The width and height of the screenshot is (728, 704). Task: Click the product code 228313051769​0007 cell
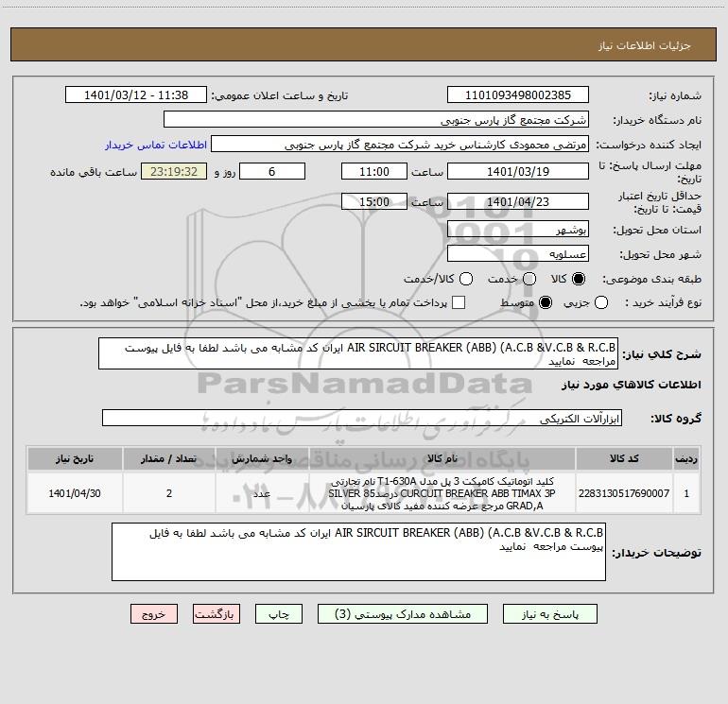(x=624, y=493)
